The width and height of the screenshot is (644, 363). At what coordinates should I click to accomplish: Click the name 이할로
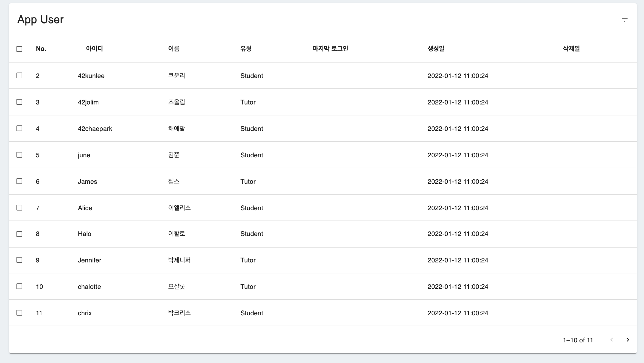176,233
